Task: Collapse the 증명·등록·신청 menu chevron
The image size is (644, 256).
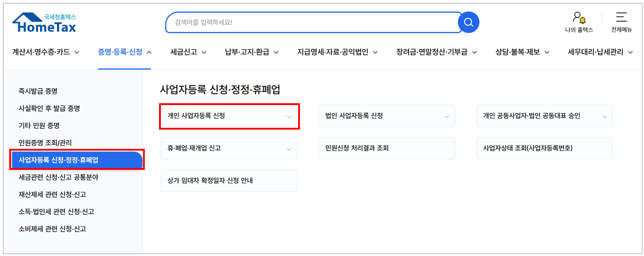Action: [149, 52]
